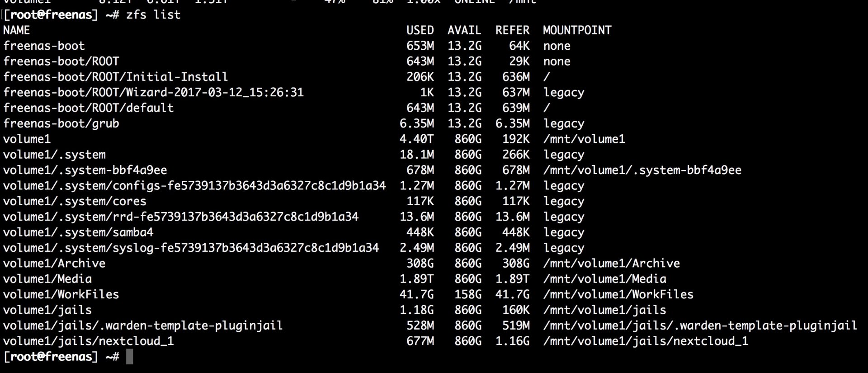Click the volume1/.system/samba4 dataset name

[78, 232]
